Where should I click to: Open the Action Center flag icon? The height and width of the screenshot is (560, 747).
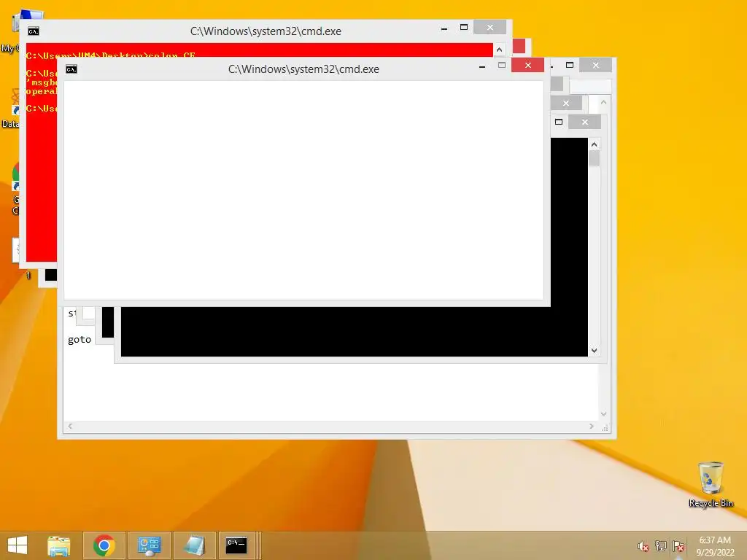pyautogui.click(x=678, y=546)
